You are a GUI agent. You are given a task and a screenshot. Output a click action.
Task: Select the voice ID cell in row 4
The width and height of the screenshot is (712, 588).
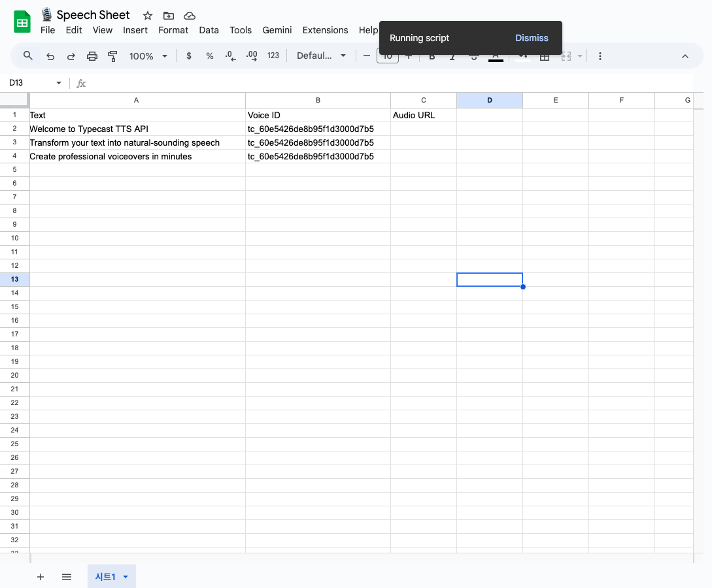pyautogui.click(x=318, y=156)
